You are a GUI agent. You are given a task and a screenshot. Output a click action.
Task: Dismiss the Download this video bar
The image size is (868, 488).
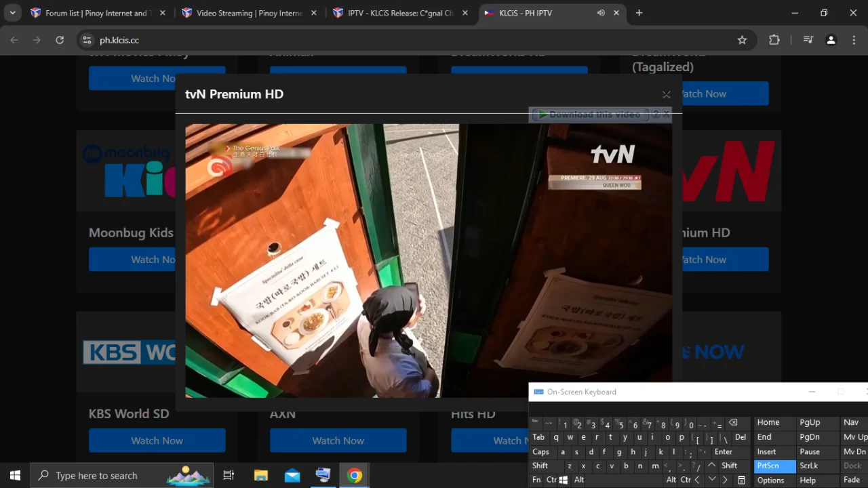click(x=667, y=115)
